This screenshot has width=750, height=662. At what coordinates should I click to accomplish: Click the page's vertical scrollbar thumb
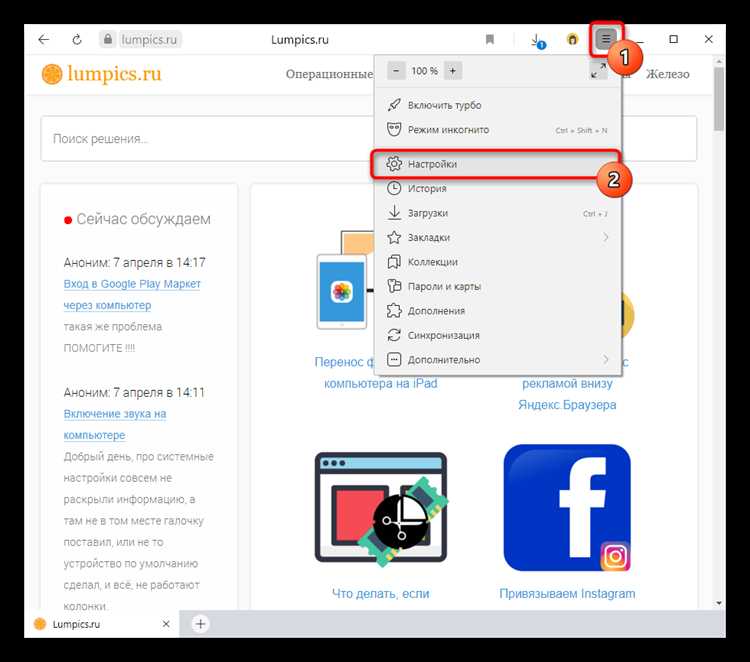point(718,98)
